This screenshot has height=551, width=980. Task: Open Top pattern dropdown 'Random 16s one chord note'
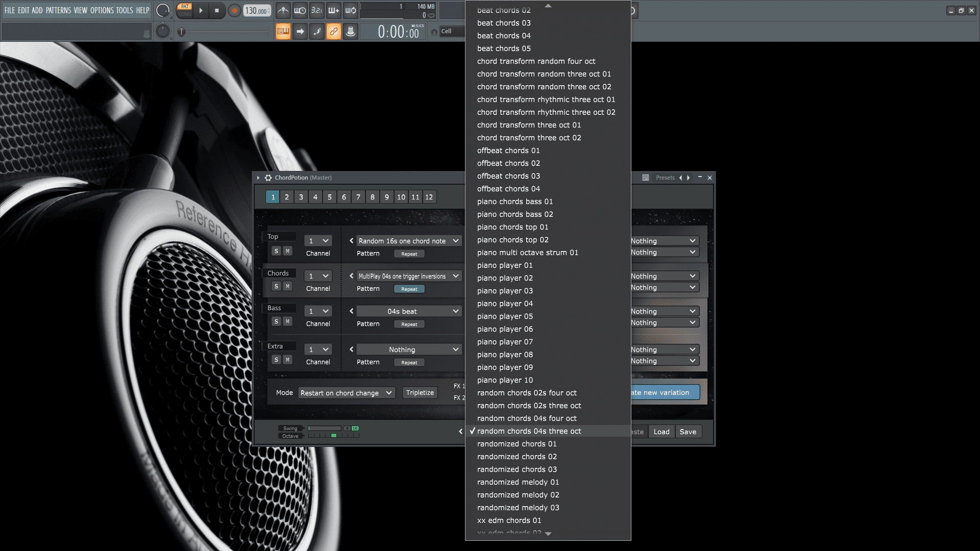(x=409, y=241)
